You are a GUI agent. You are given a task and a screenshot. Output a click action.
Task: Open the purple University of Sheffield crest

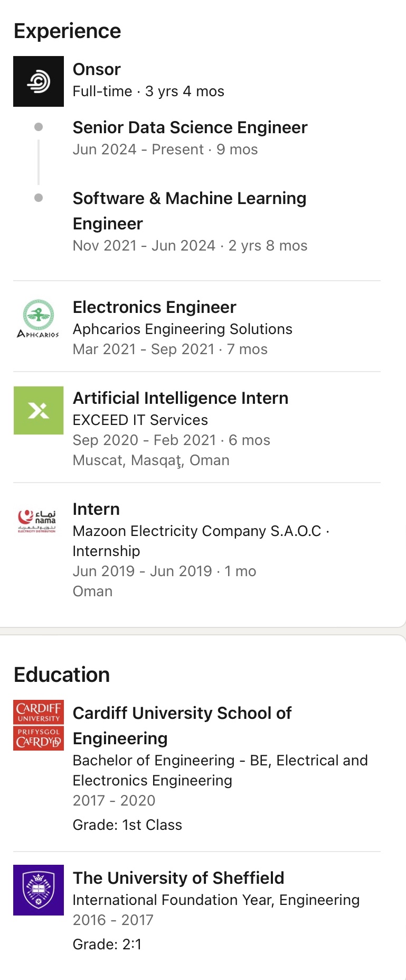(x=39, y=890)
